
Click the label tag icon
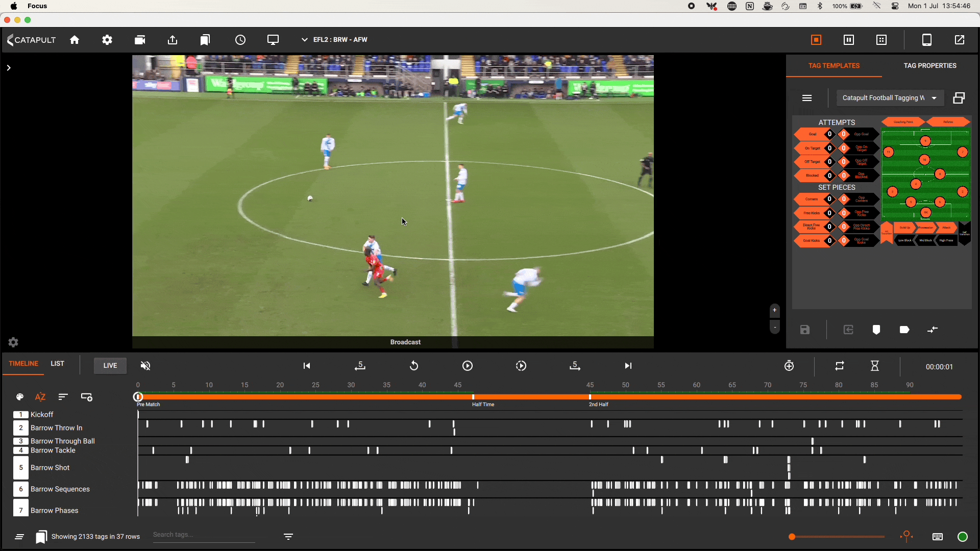click(904, 330)
